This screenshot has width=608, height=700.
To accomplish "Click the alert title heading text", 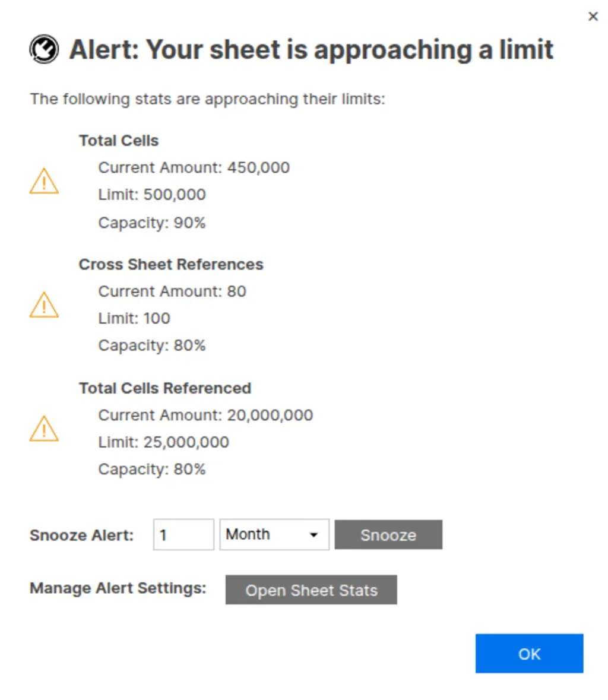I will pos(311,50).
